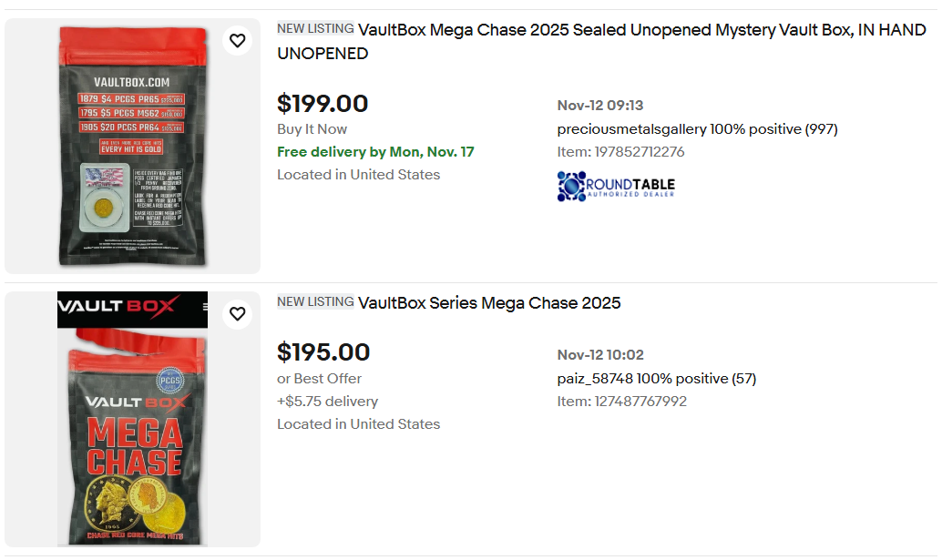Click seller name preciousmetalsgallery
The width and height of the screenshot is (942, 560).
coord(631,129)
